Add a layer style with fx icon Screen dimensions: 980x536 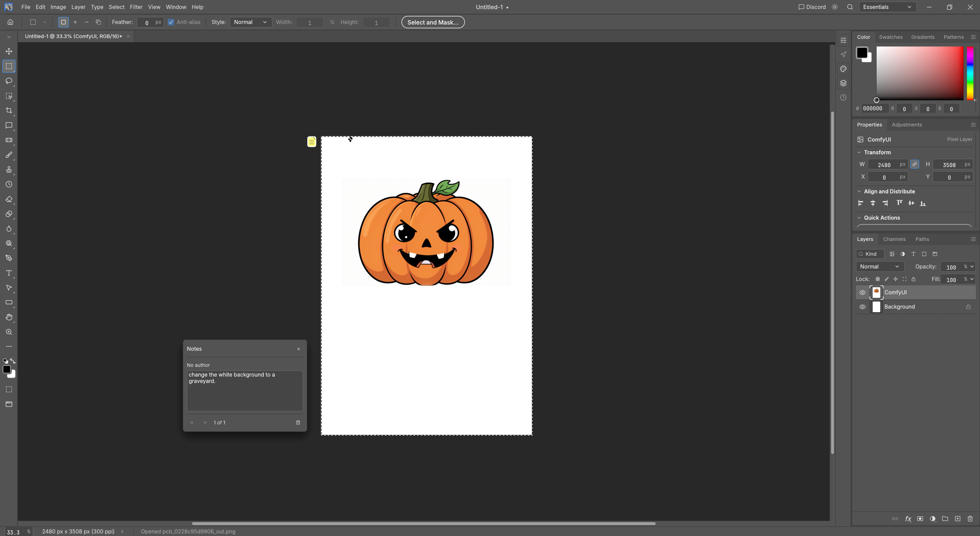tap(908, 518)
